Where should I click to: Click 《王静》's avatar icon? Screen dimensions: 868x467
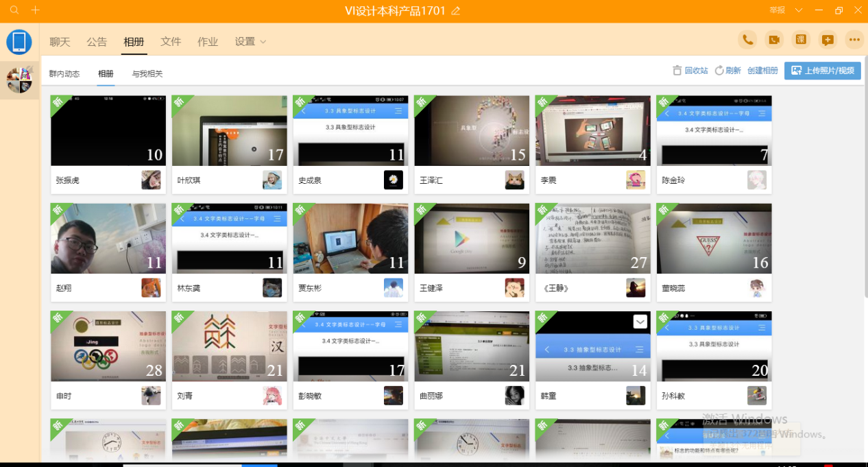pyautogui.click(x=636, y=287)
